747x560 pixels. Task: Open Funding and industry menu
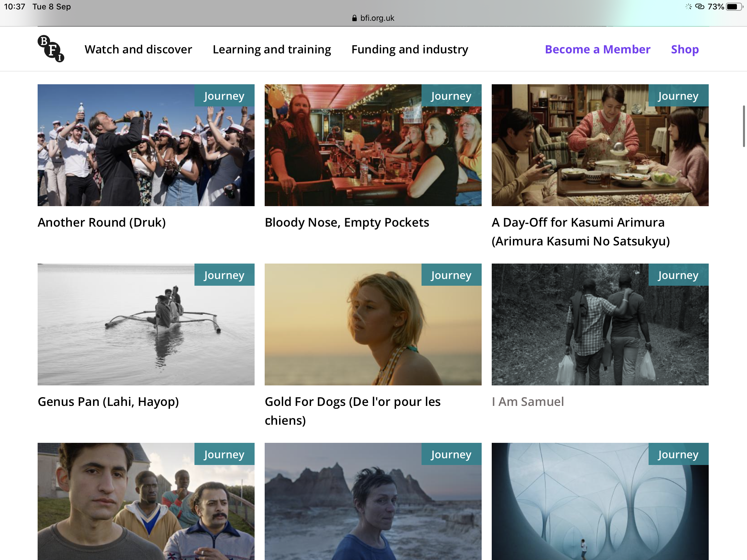tap(409, 49)
